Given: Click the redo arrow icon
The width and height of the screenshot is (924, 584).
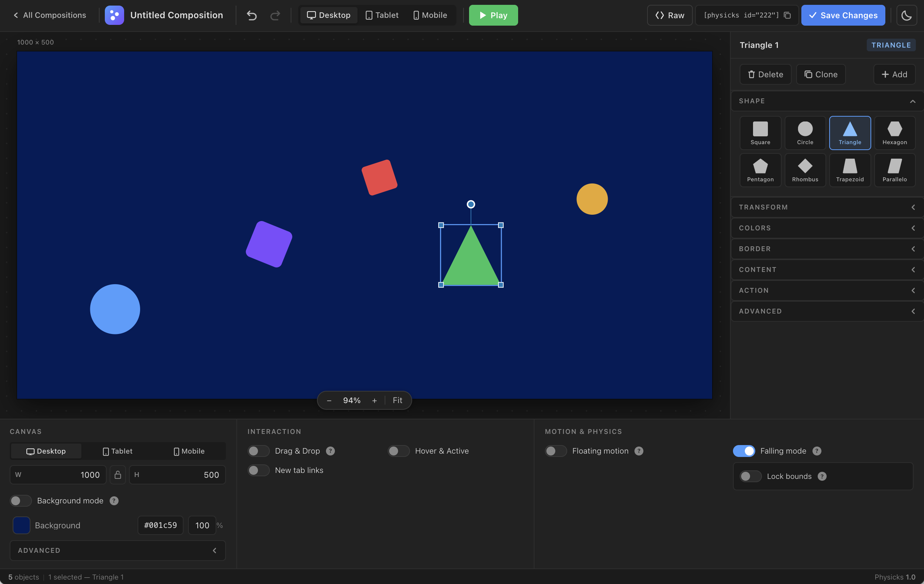Looking at the screenshot, I should [x=275, y=15].
